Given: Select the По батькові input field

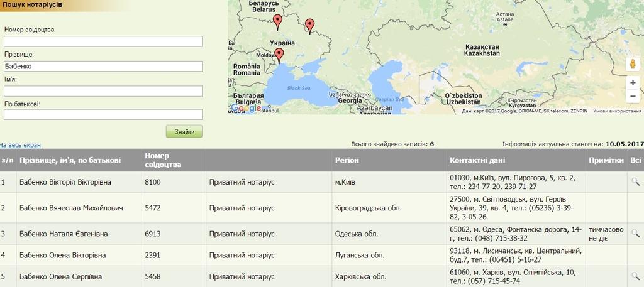Looking at the screenshot, I should point(103,114).
